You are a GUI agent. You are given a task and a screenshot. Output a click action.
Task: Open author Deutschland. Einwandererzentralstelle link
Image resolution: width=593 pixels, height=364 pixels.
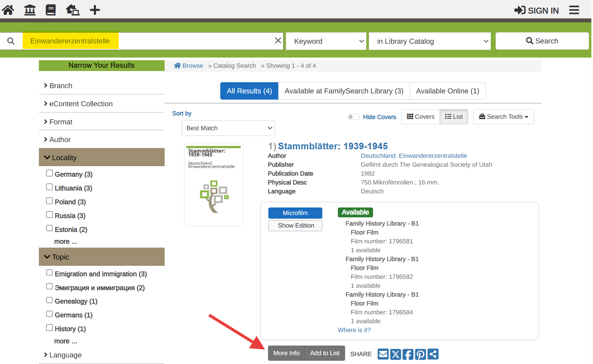[x=414, y=156]
